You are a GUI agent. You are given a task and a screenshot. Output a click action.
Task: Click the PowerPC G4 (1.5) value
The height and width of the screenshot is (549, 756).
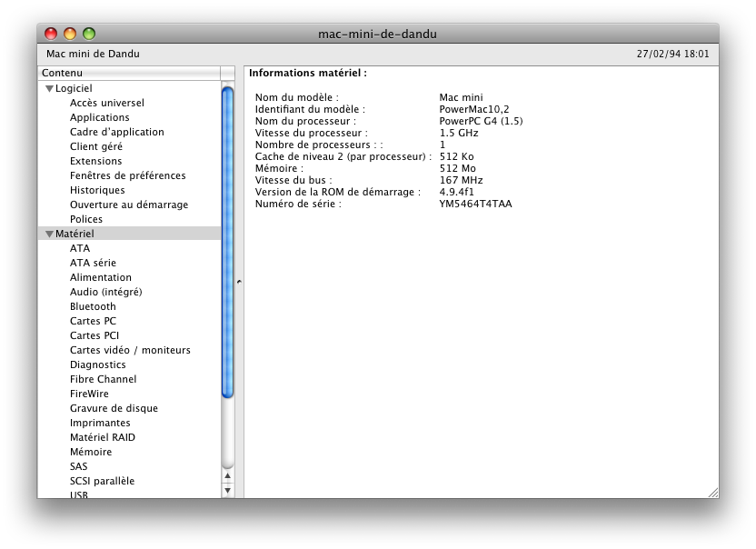pyautogui.click(x=481, y=121)
